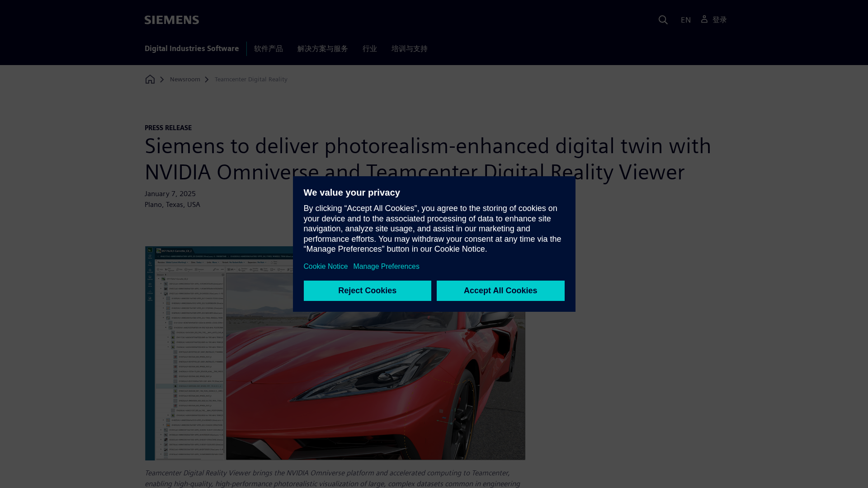
Task: Open the 登录 login link
Action: (719, 20)
